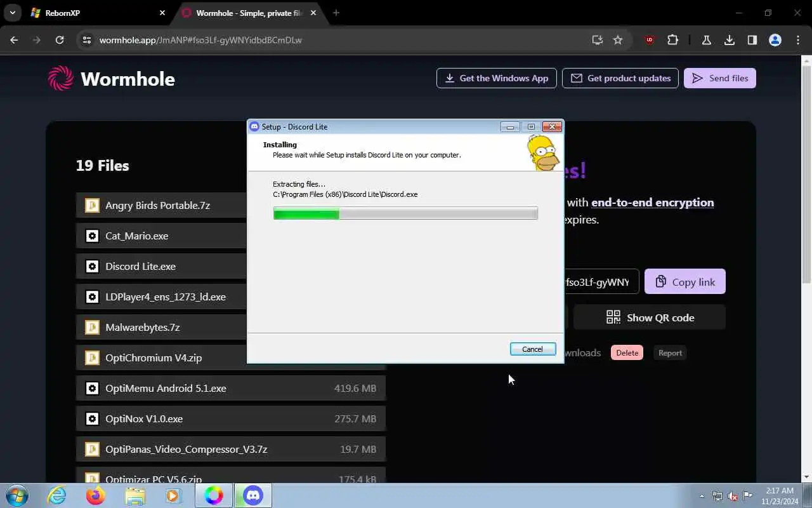Launch Firefox from the taskbar

coord(96,495)
